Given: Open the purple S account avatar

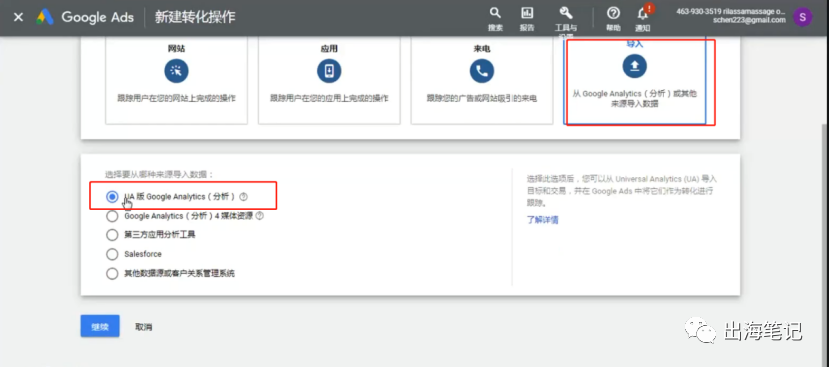Looking at the screenshot, I should [803, 17].
